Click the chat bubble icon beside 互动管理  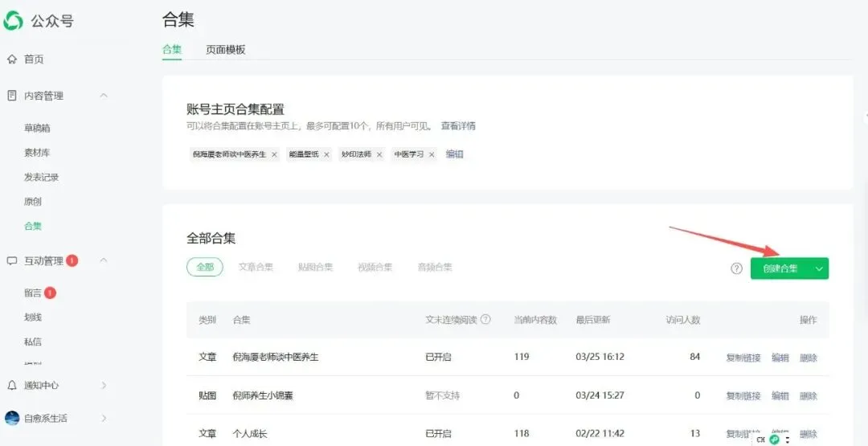11,260
